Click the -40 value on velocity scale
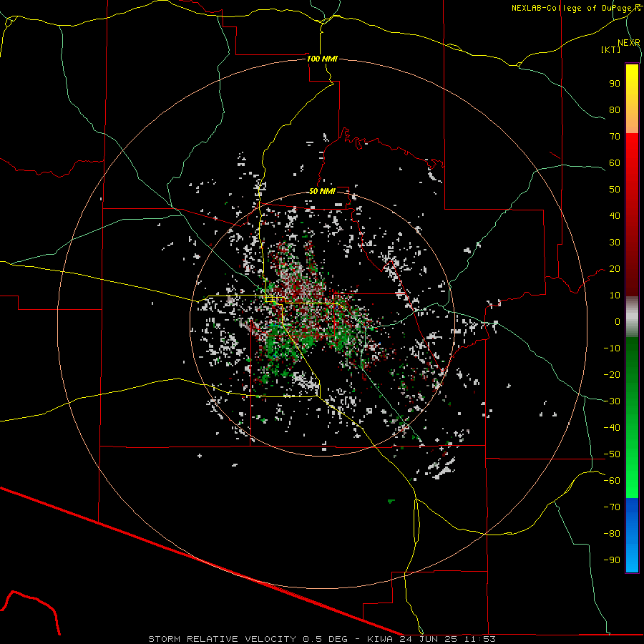The height and width of the screenshot is (644, 644). tap(612, 428)
